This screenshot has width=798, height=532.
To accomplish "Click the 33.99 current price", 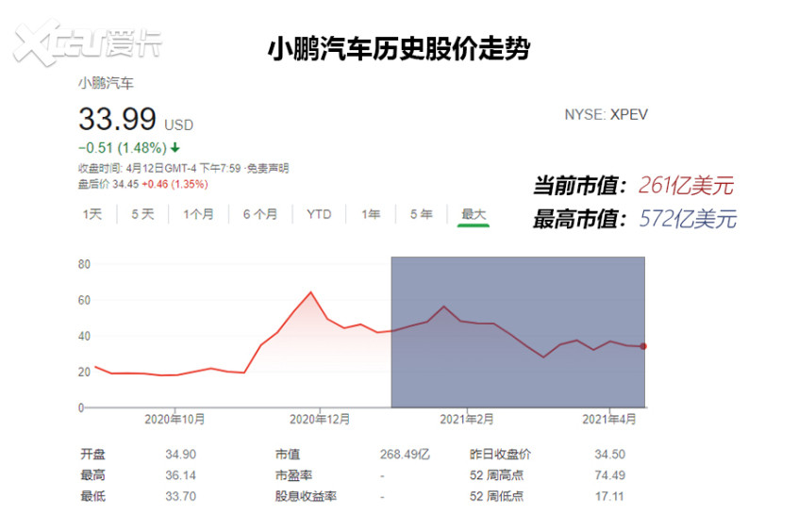I will click(x=117, y=119).
